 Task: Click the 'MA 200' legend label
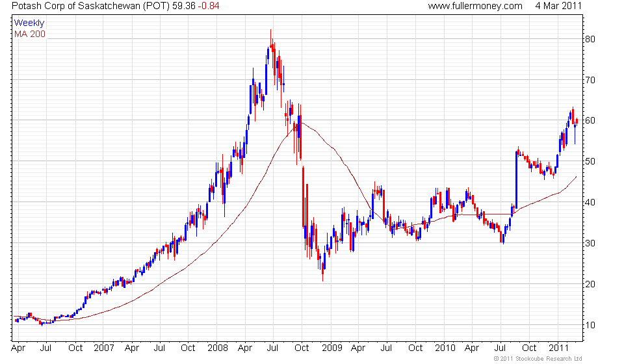coord(30,34)
